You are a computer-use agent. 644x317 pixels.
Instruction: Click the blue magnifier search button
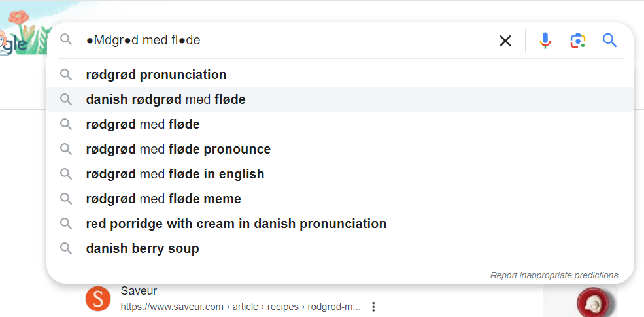coord(609,41)
